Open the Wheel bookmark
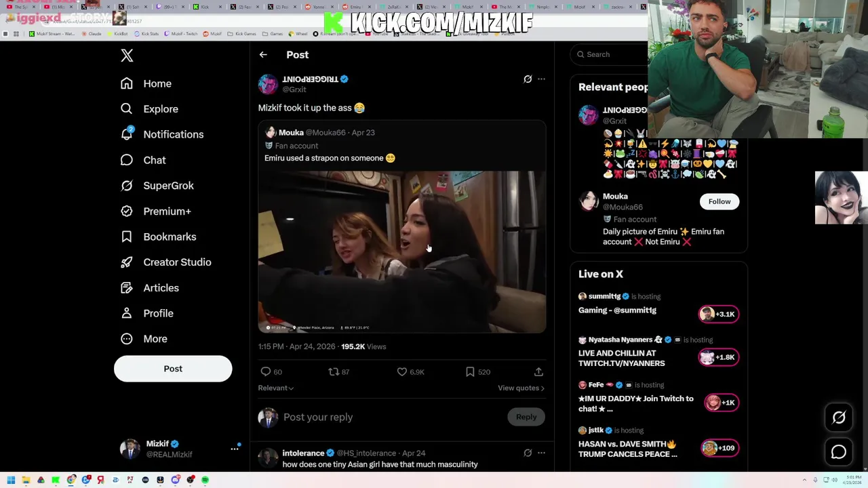Image resolution: width=868 pixels, height=488 pixels. 298,34
